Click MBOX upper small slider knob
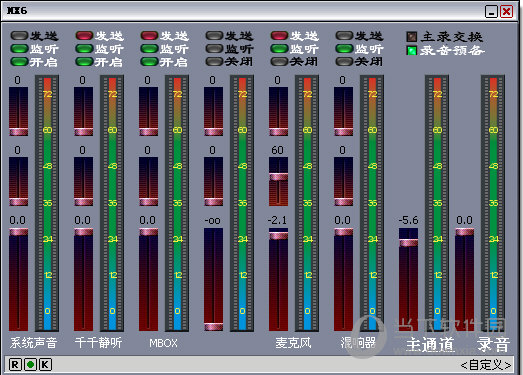This screenshot has width=523, height=375. [148, 132]
